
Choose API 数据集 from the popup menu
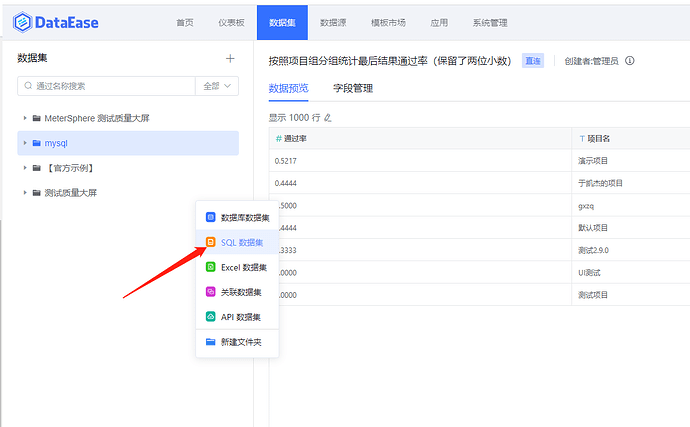237,317
